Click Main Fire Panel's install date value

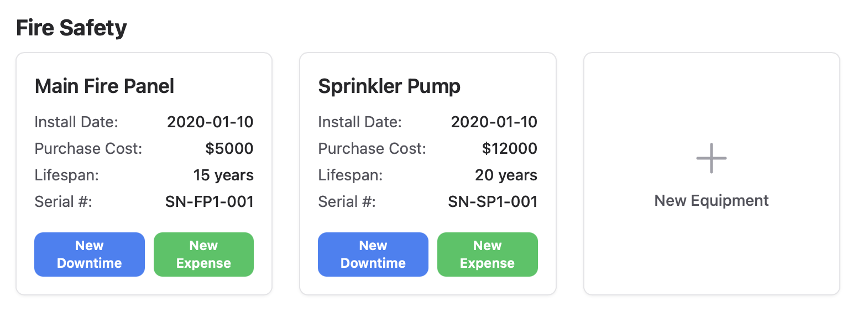(x=210, y=122)
